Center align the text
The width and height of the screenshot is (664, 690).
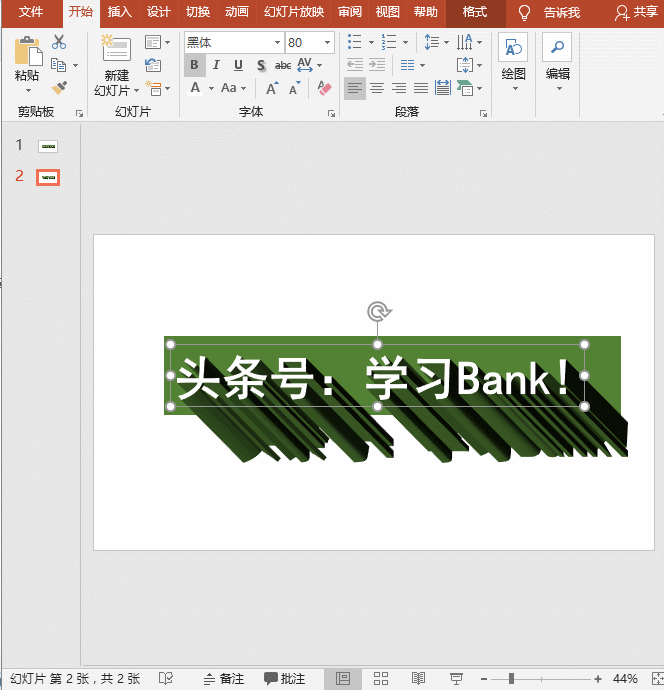click(x=377, y=88)
